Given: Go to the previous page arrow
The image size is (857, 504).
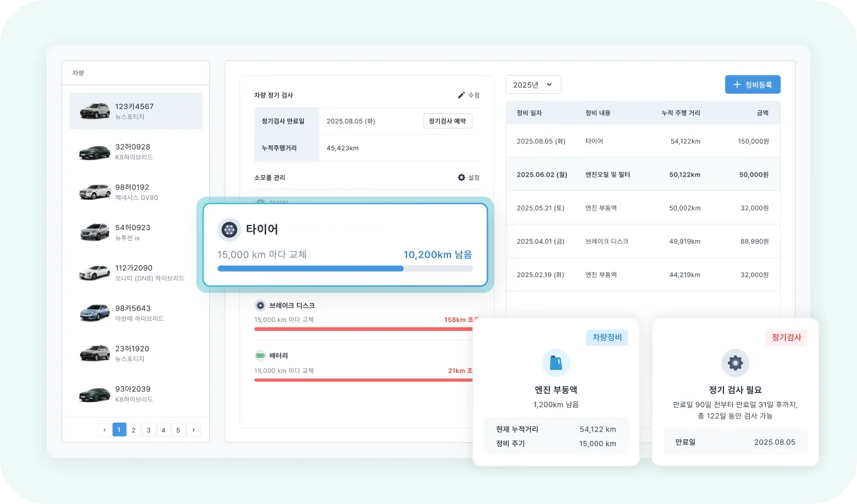Looking at the screenshot, I should point(105,430).
